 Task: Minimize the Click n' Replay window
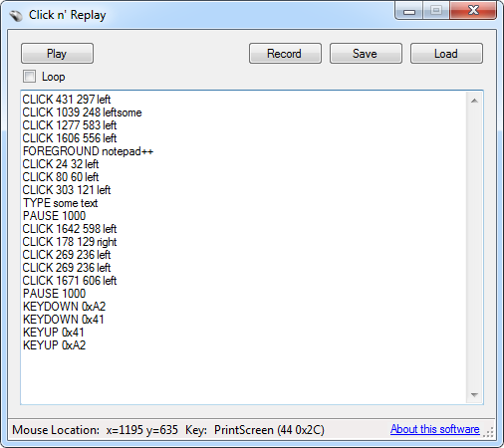[409, 11]
